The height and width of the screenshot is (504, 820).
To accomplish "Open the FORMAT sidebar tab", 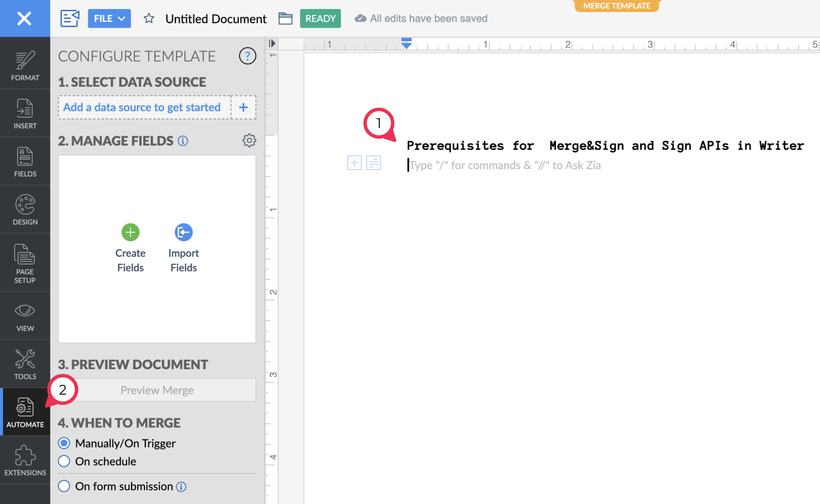I will click(x=25, y=66).
